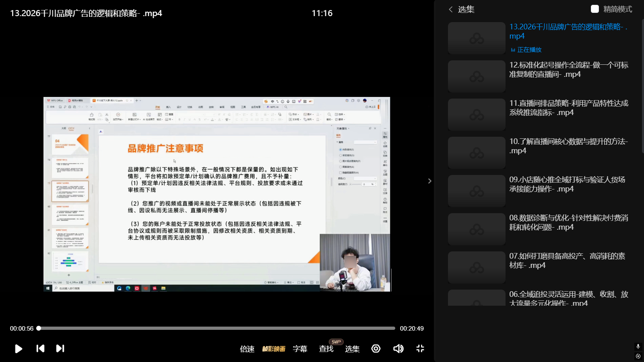Viewport: 644px width, 362px height.
Task: Seek to the middle of the progress bar
Action: coord(217,328)
